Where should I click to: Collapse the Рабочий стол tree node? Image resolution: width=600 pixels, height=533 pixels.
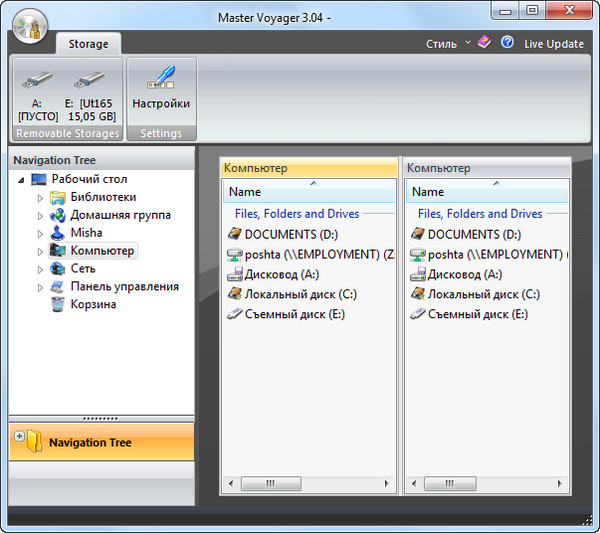(21, 180)
